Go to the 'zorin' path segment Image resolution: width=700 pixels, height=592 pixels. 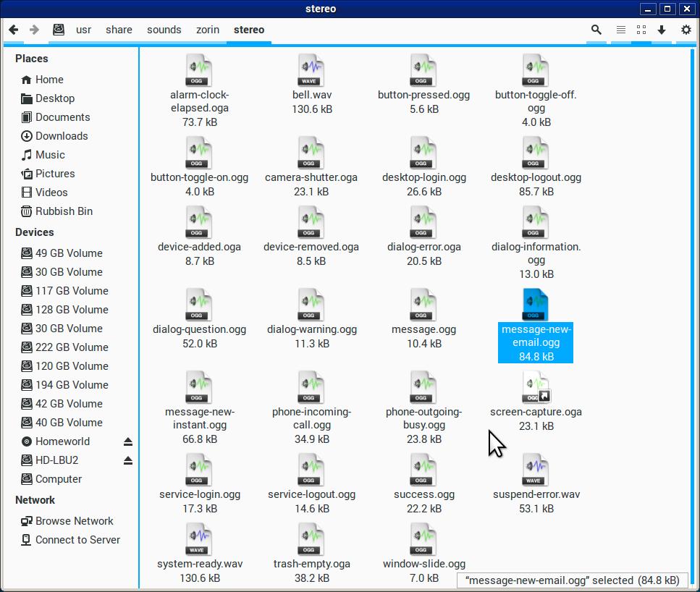[208, 30]
